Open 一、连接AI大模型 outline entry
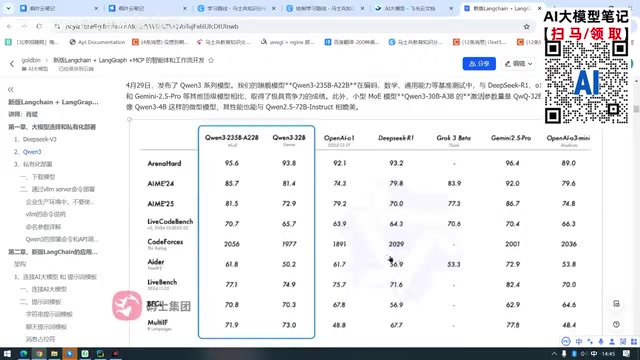This screenshot has width=640, height=360. coord(43,289)
